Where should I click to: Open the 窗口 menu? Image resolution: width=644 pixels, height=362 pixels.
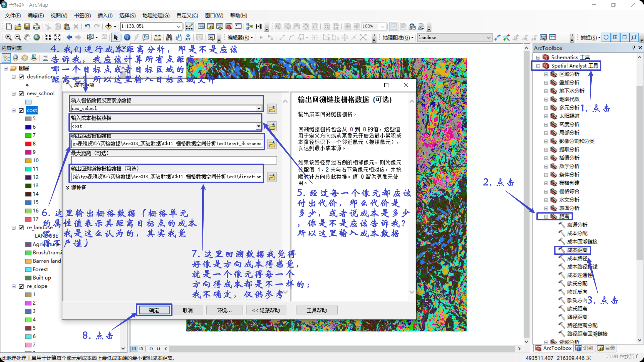tap(214, 15)
